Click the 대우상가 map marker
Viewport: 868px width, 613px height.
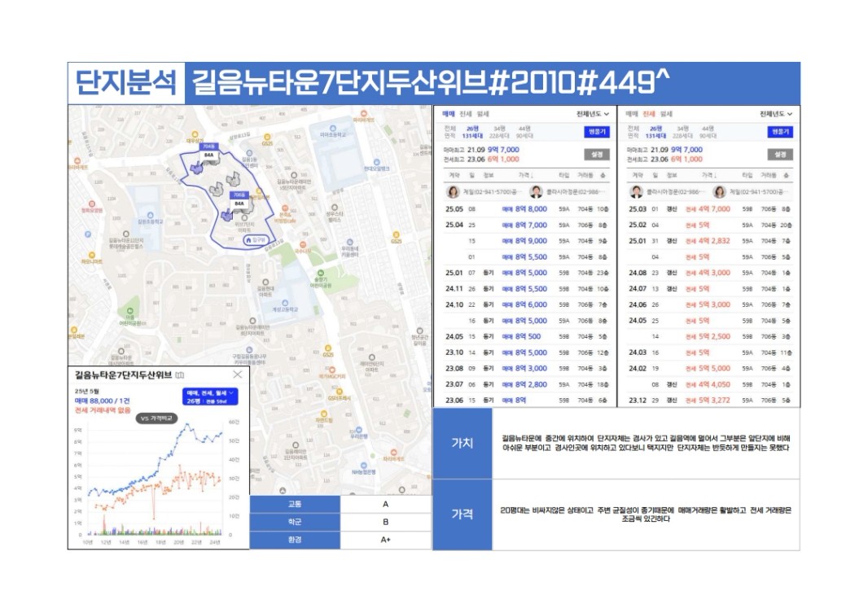[195, 138]
